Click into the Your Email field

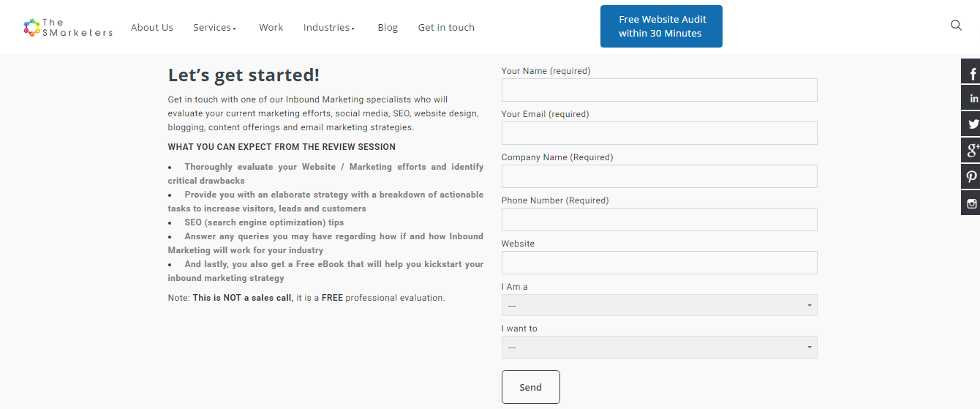(x=659, y=133)
